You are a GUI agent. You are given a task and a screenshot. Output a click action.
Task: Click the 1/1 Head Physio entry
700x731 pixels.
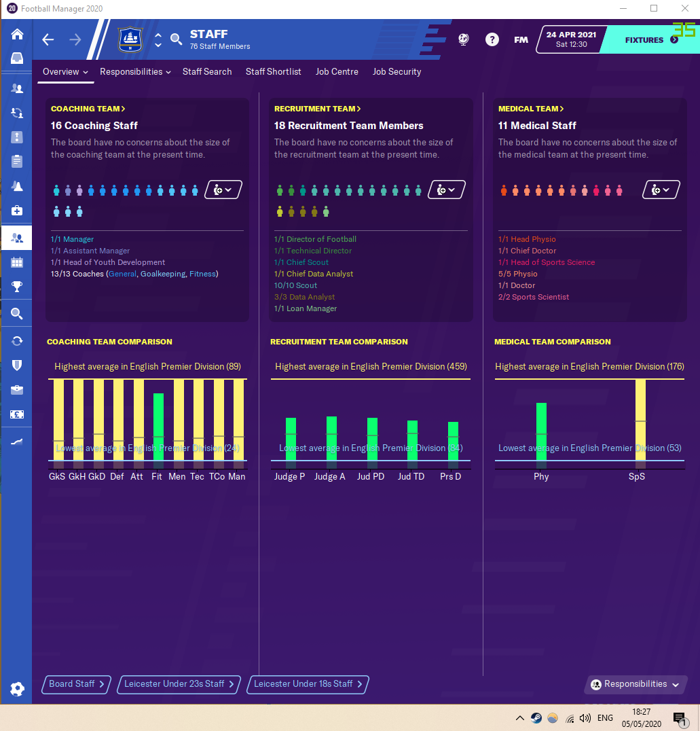pyautogui.click(x=527, y=239)
